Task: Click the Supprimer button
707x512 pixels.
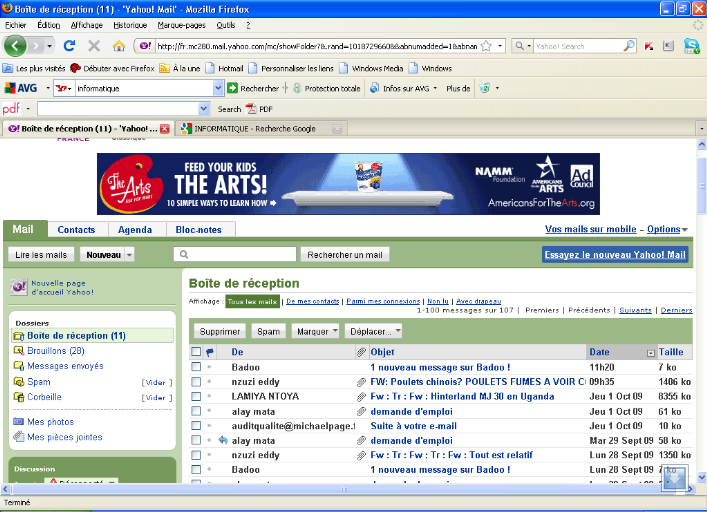Action: tap(220, 331)
